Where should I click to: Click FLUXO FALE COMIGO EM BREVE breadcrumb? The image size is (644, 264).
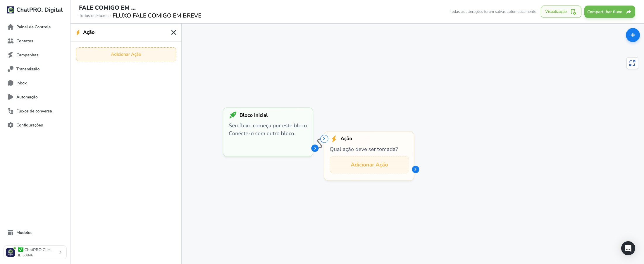(x=157, y=16)
